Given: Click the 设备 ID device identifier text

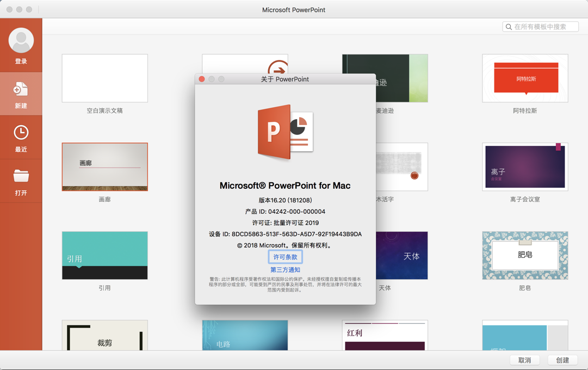Looking at the screenshot, I should pos(286,234).
